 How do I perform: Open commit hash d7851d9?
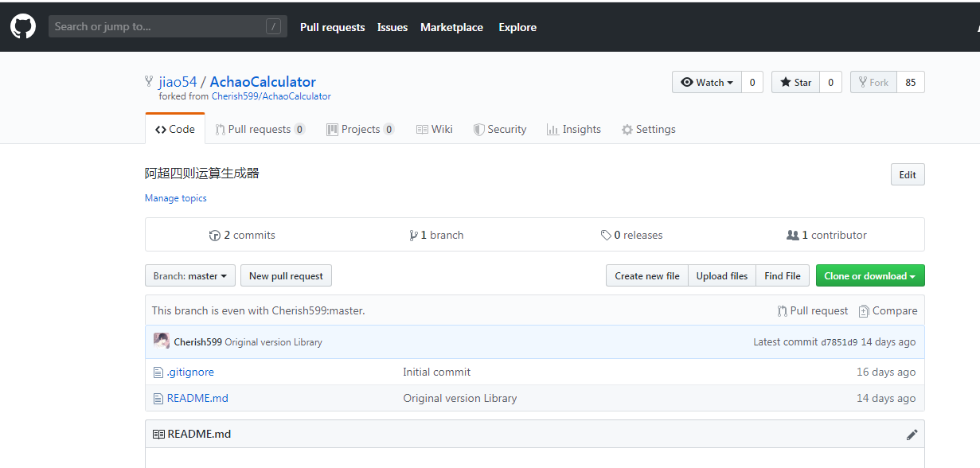tap(839, 342)
